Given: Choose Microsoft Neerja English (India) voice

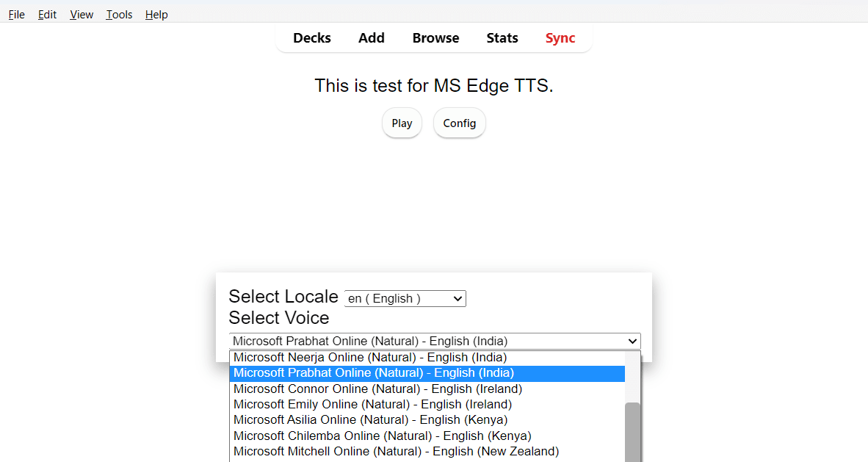Looking at the screenshot, I should (427, 357).
